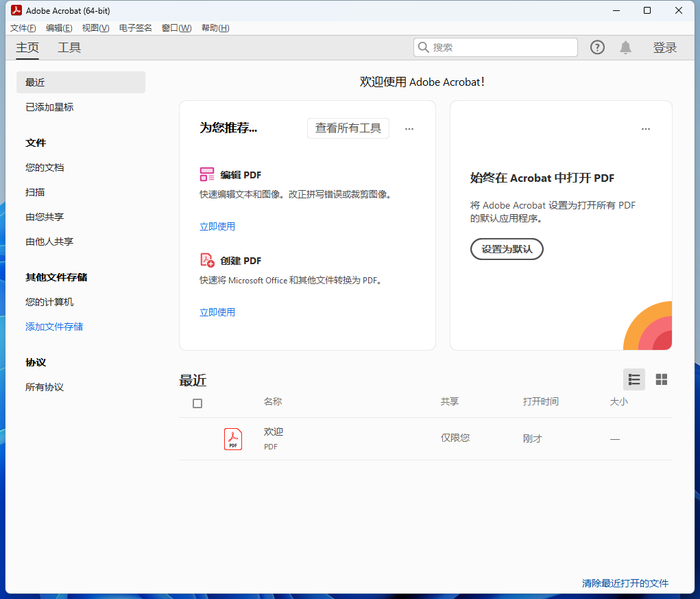
Task: Maximize the Adobe Acrobat window
Action: pyautogui.click(x=647, y=10)
